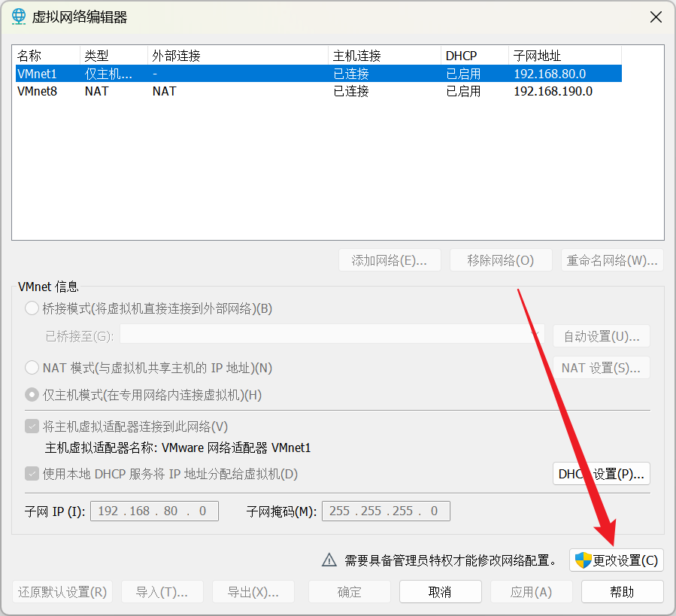Click 导出(X)... button
676x616 pixels.
(253, 592)
